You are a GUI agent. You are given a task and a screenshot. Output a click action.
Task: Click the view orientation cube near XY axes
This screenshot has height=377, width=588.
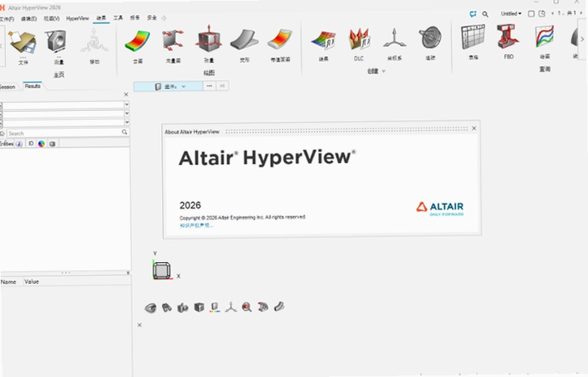(x=162, y=270)
